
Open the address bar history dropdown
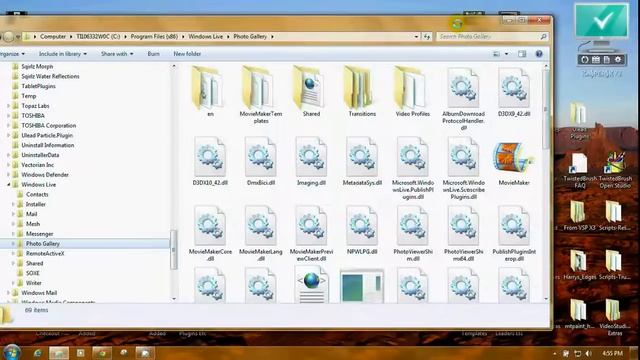click(416, 36)
